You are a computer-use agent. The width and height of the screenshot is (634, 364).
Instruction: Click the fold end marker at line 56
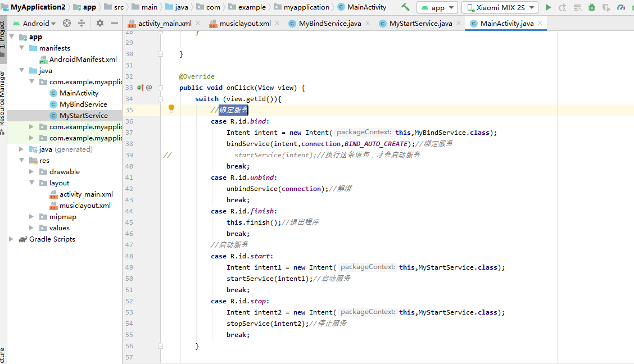161,346
